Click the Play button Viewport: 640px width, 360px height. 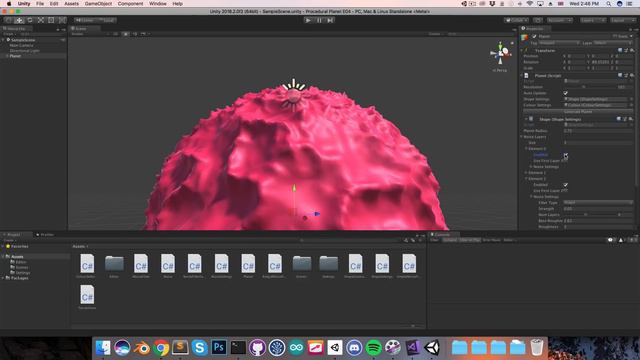[x=308, y=20]
